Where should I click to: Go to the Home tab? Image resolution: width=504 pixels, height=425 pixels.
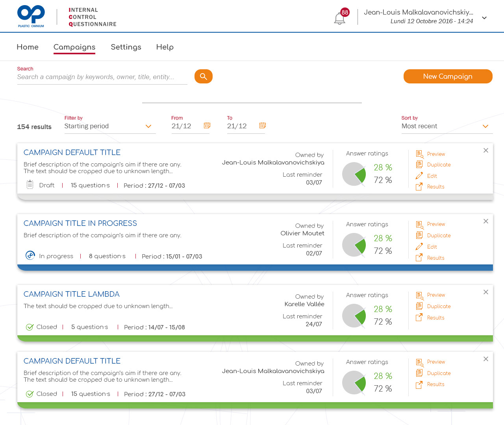[28, 47]
